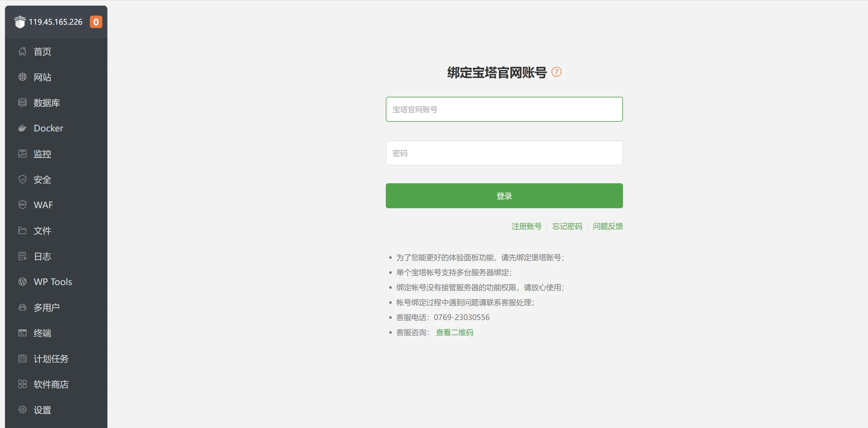Click the terminal icon beside 终端

pyautogui.click(x=22, y=333)
